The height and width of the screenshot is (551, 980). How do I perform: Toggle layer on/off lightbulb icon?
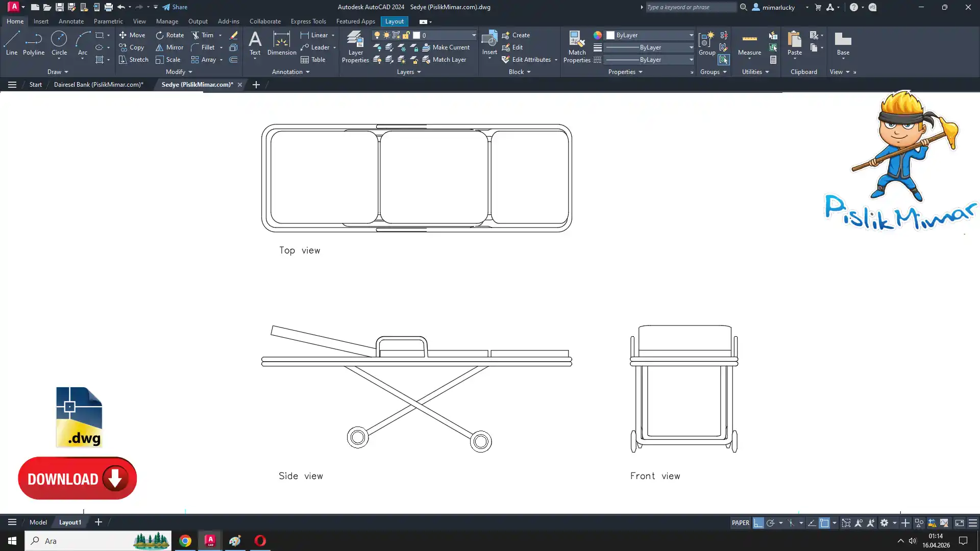tap(377, 35)
